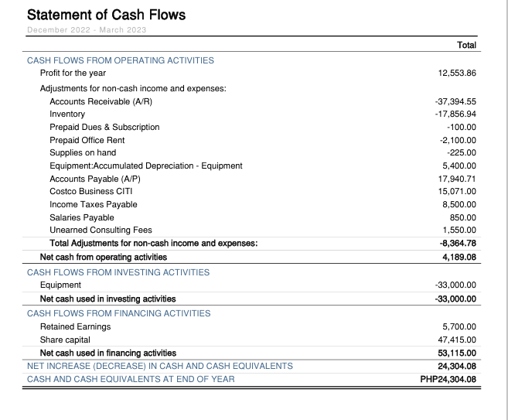
Task: Open the profit amount 12,553.86
Action: [457, 73]
